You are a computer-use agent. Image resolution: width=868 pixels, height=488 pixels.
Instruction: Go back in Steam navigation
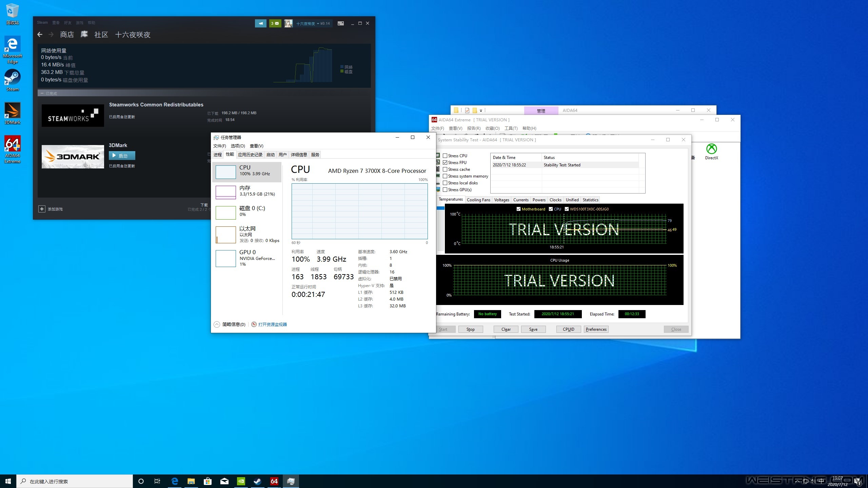40,35
